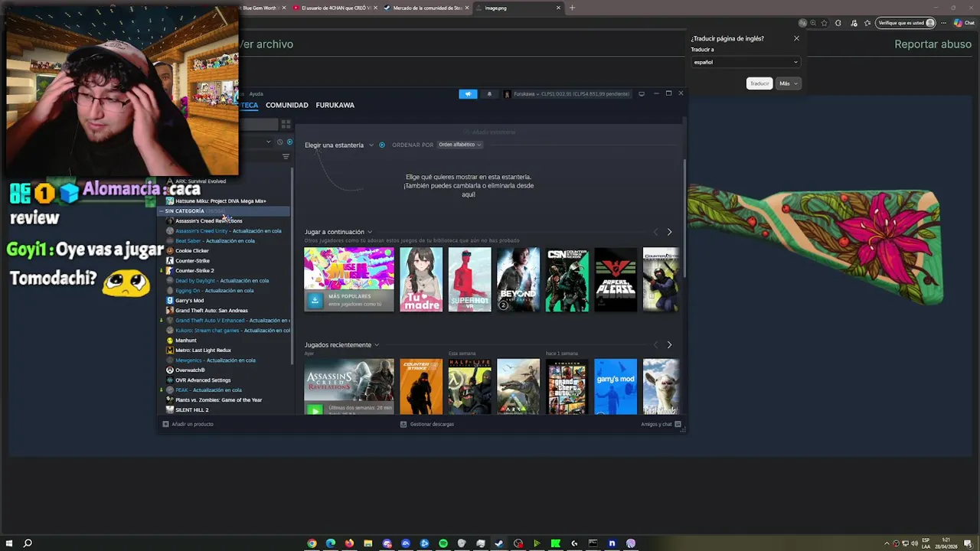Select Overwatch® in the game list
The image size is (980, 551).
190,370
